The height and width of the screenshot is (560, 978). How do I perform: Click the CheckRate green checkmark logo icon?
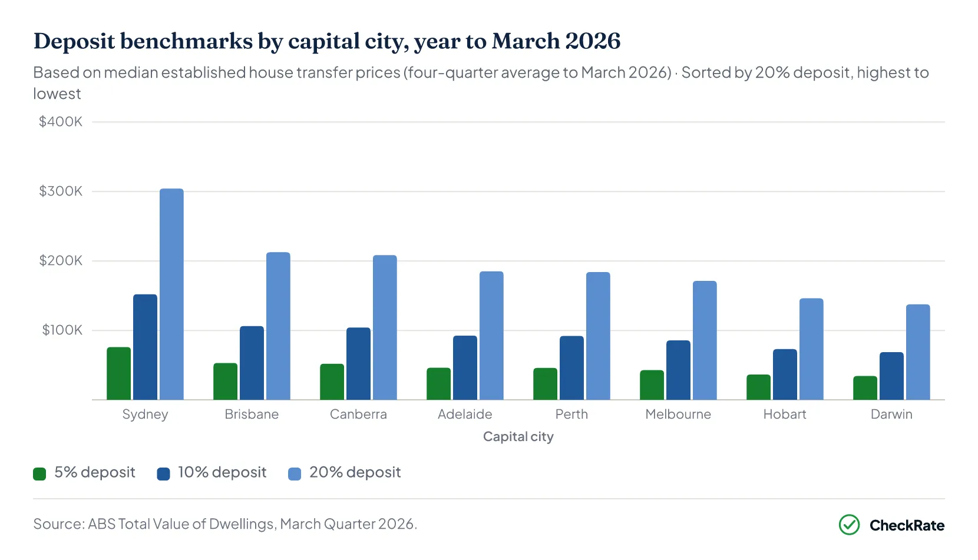849,525
